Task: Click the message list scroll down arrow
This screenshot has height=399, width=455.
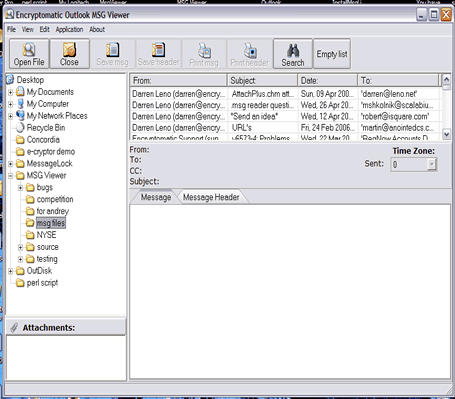Action: pos(446,134)
